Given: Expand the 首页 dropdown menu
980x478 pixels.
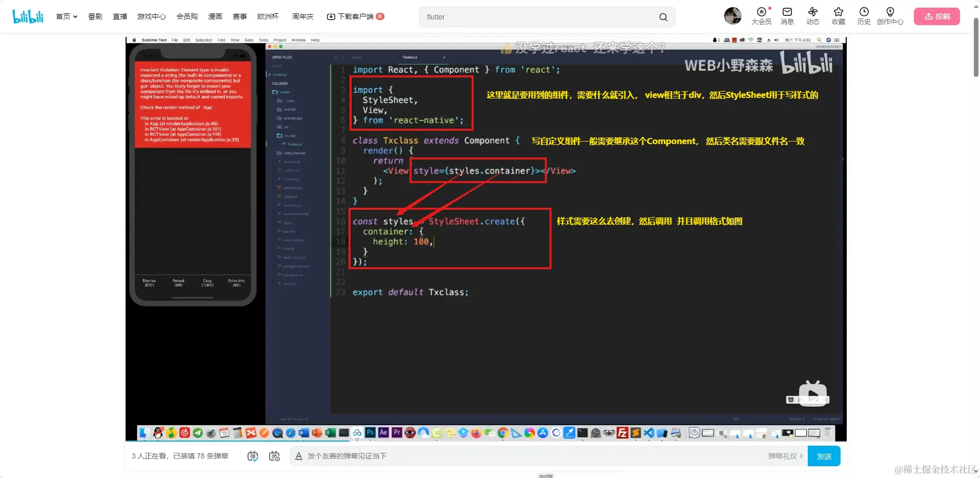Looking at the screenshot, I should tap(67, 16).
